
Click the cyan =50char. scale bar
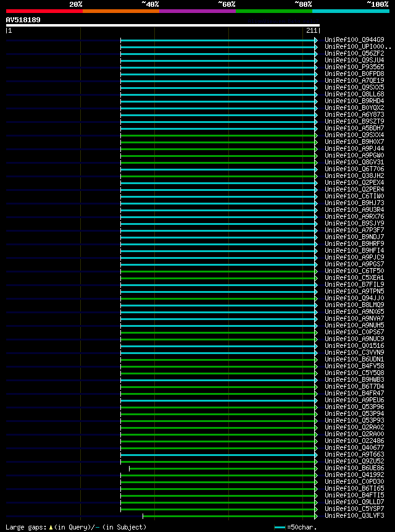[280, 528]
